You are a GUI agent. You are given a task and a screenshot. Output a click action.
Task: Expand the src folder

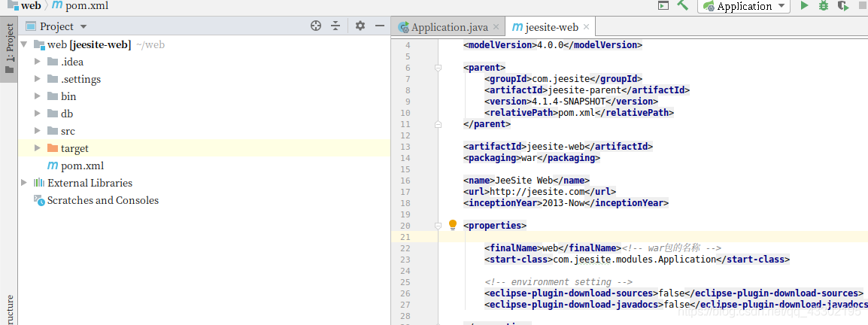[x=38, y=131]
